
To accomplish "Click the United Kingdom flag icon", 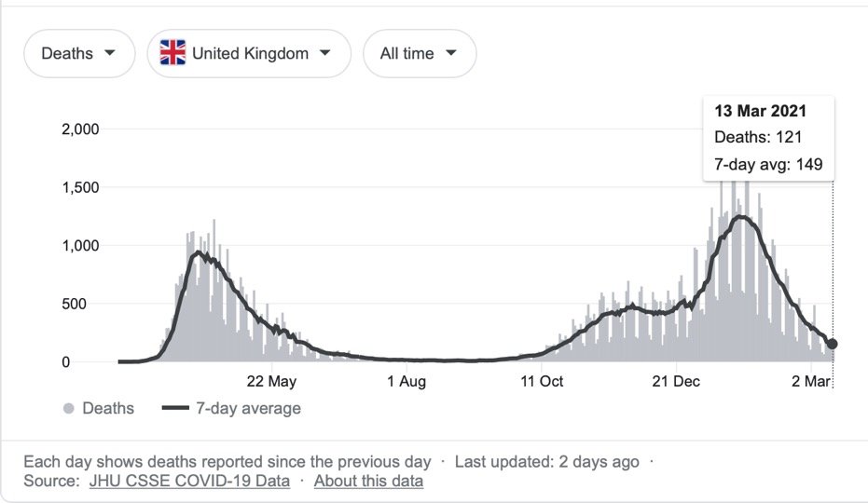I will point(172,53).
